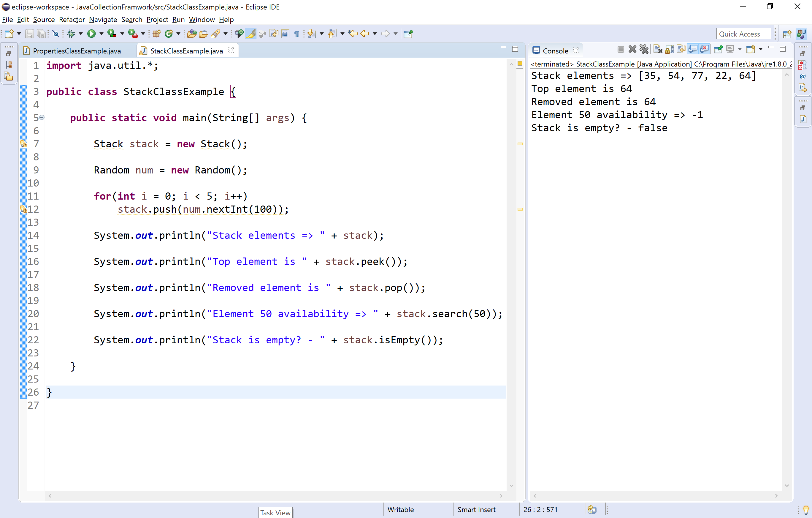Click the line 7 warning marker
The height and width of the screenshot is (518, 812).
(x=24, y=144)
